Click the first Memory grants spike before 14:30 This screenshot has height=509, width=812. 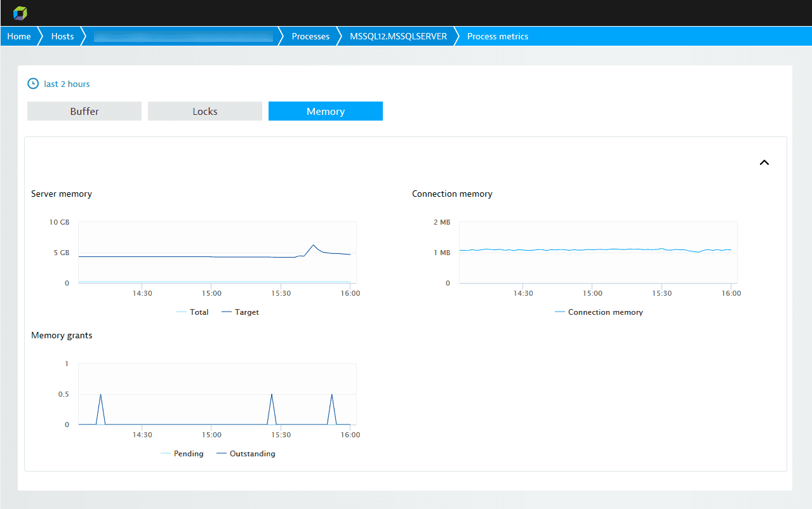pyautogui.click(x=100, y=394)
